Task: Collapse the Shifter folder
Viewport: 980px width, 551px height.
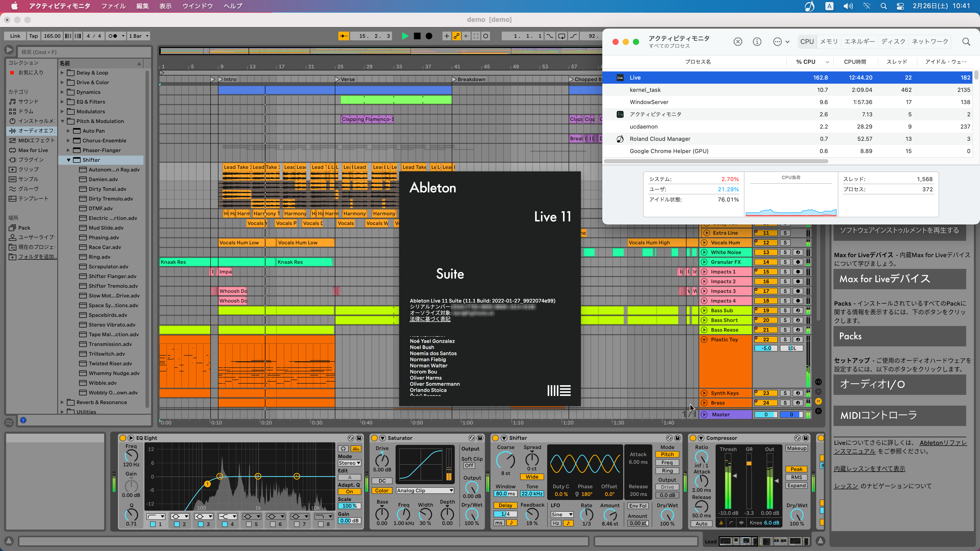Action: pos(68,160)
